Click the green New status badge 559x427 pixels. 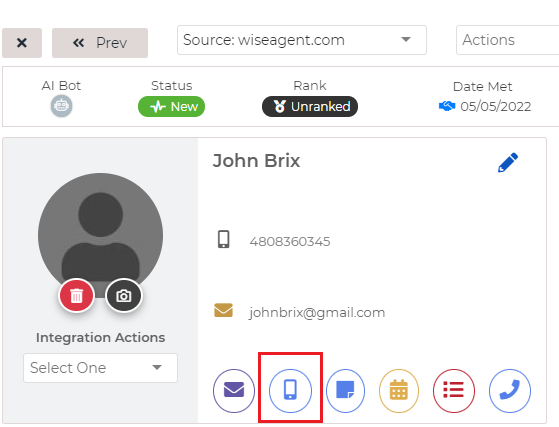point(171,106)
